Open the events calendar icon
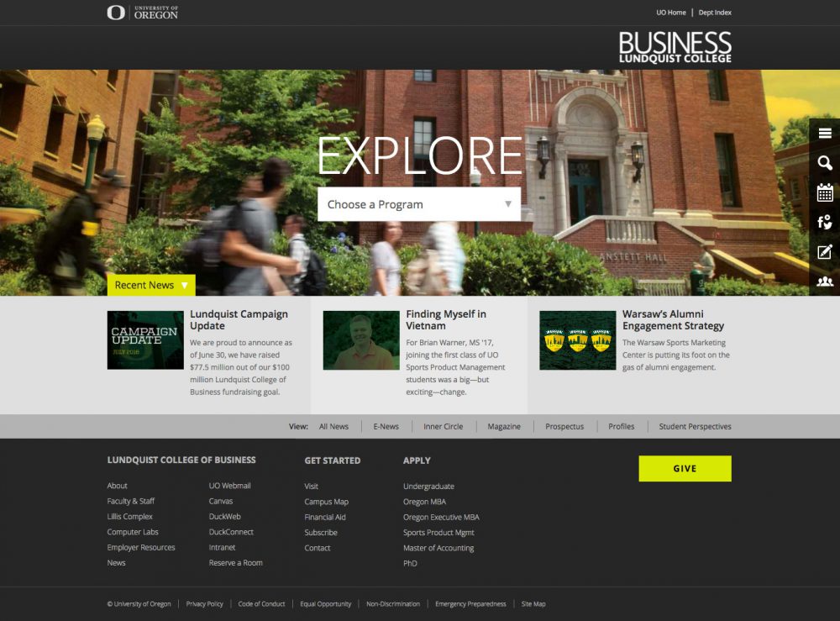This screenshot has height=621, width=840. point(824,192)
